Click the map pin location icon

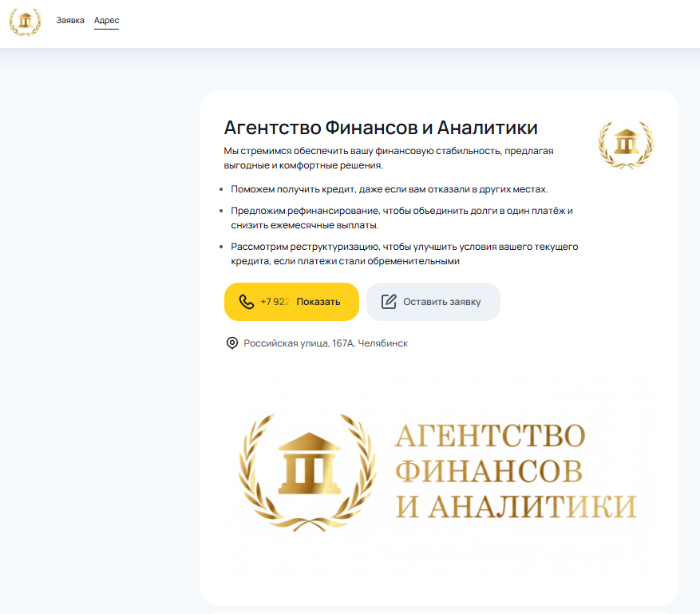click(232, 343)
